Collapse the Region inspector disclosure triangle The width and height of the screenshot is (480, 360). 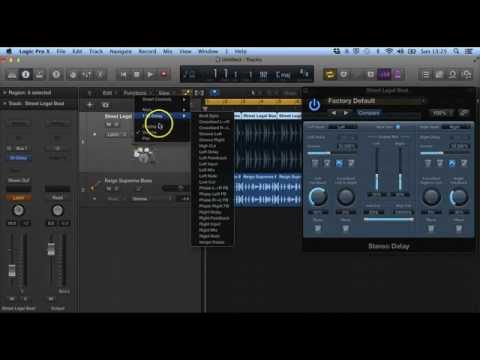click(x=4, y=92)
